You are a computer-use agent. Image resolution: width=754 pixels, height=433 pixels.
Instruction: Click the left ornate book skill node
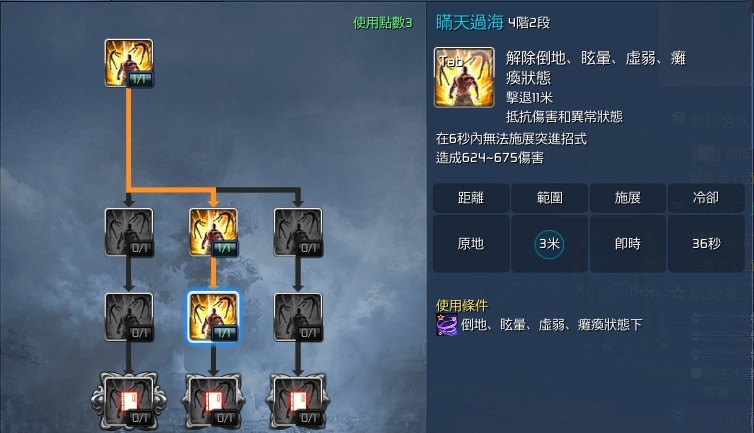click(129, 401)
